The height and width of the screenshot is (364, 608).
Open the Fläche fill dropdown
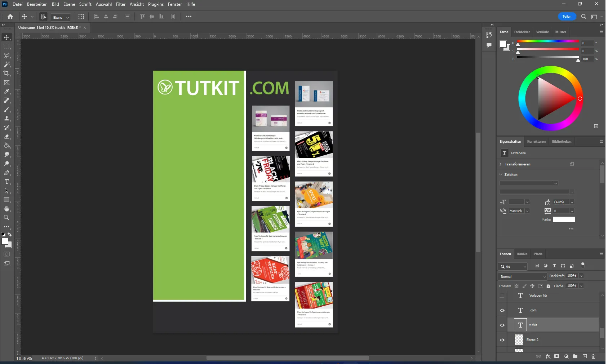tap(581, 286)
